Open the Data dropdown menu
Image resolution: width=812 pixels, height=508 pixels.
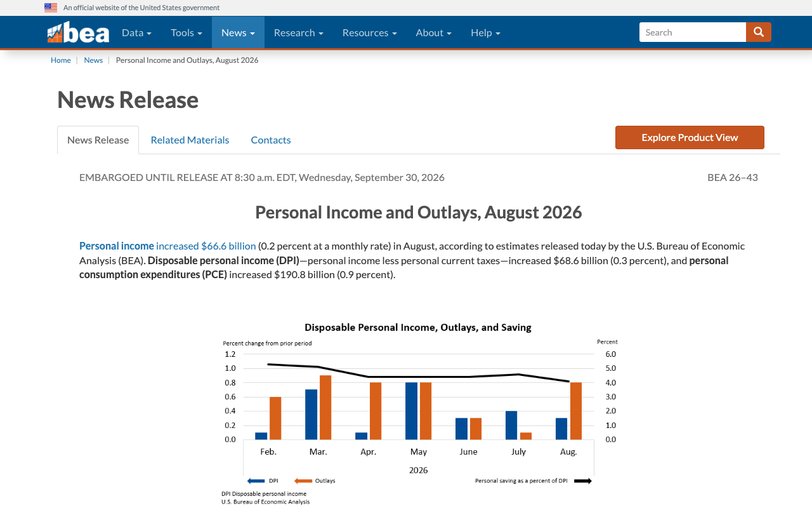click(136, 32)
